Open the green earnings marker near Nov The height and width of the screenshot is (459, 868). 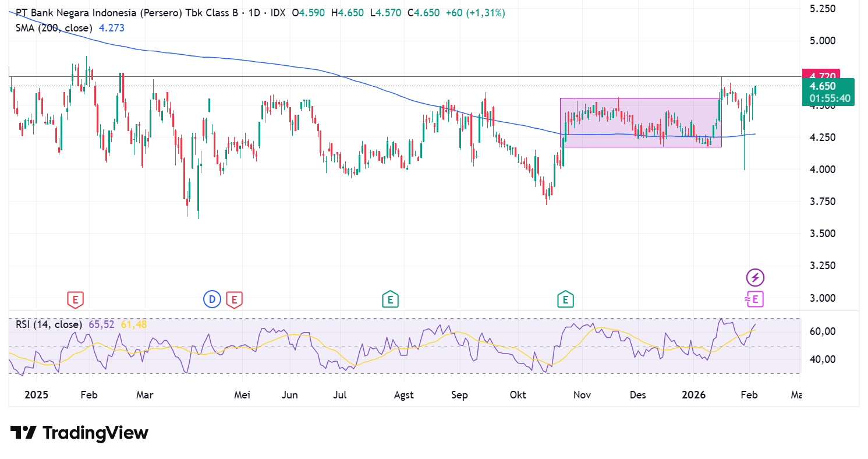click(x=565, y=300)
